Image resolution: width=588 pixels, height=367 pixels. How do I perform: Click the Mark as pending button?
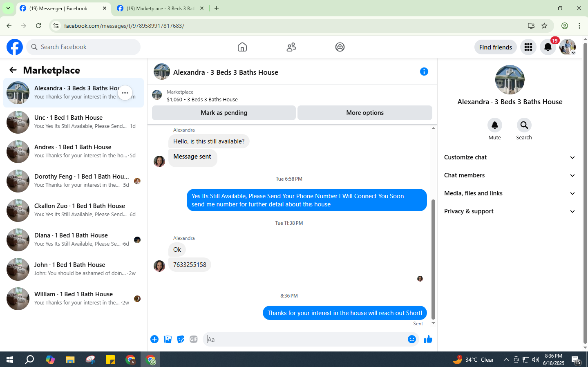(224, 113)
